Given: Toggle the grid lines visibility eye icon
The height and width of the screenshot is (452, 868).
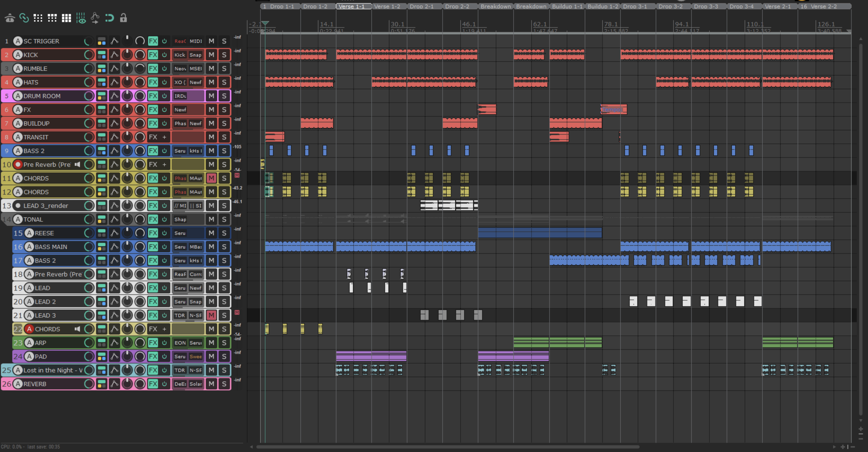Looking at the screenshot, I should pos(81,18).
